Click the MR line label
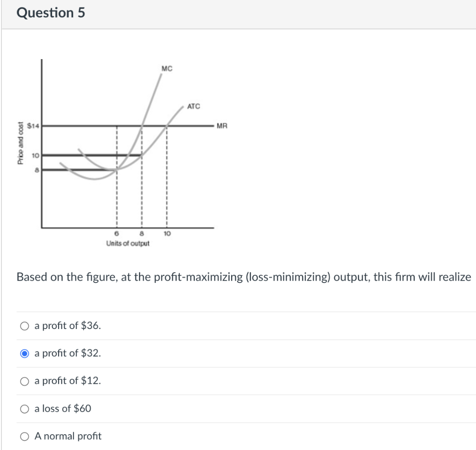Screen dimensions: 476x450 coord(221,125)
